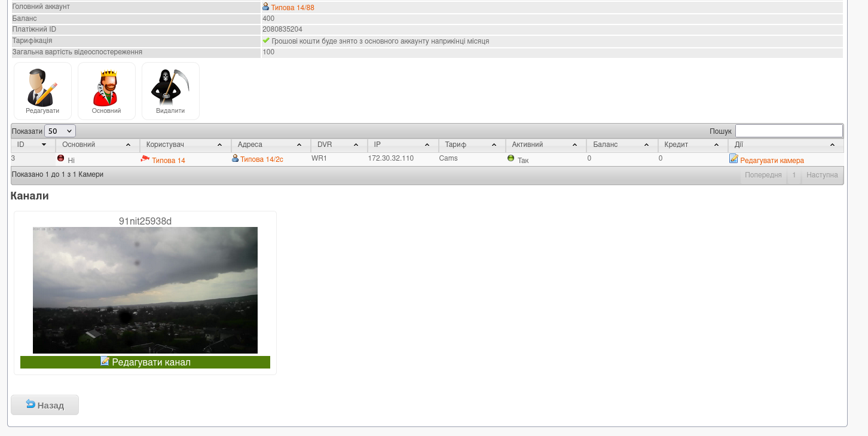Click the red camera icon in Користувач column
This screenshot has width=868, height=436.
point(145,159)
